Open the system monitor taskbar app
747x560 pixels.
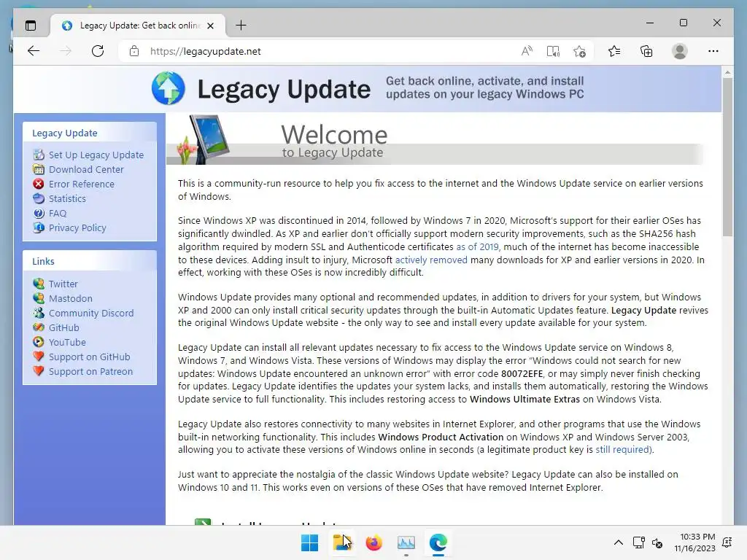tap(406, 542)
